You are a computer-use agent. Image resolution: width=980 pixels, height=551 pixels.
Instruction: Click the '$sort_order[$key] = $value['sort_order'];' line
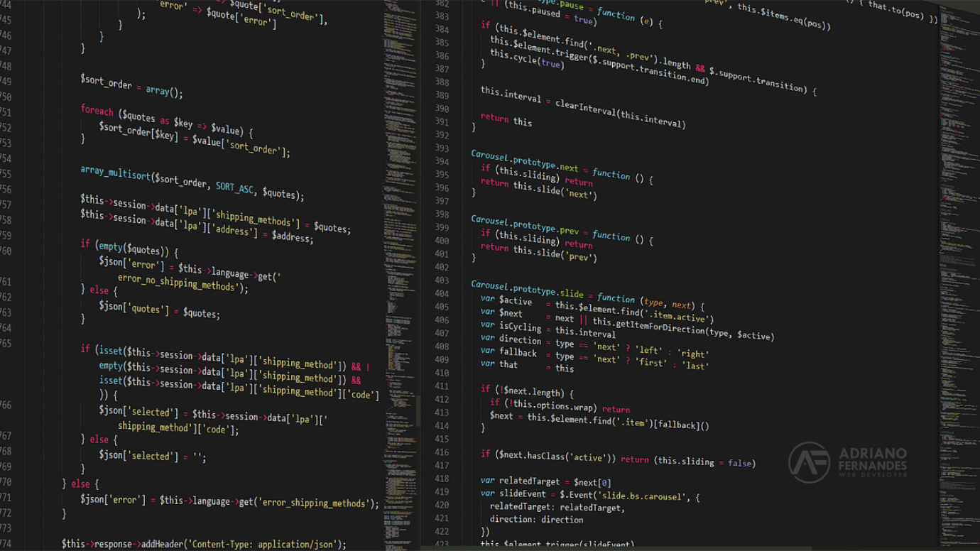pyautogui.click(x=195, y=139)
